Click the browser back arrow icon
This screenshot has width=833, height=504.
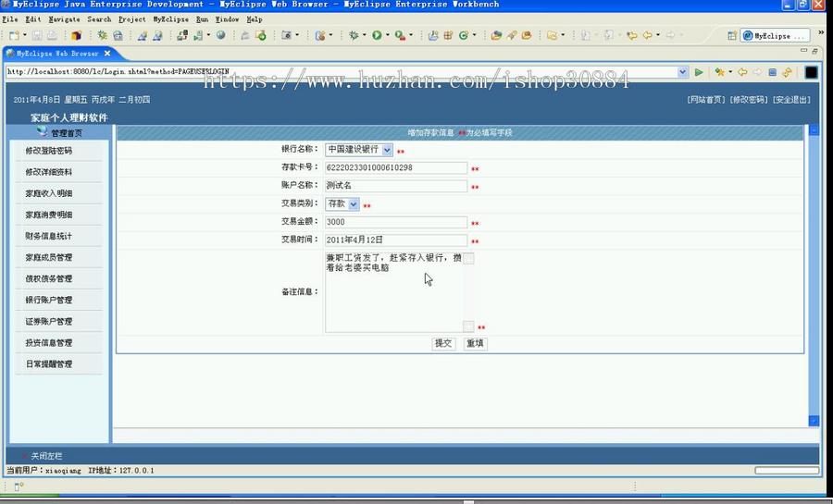(742, 72)
